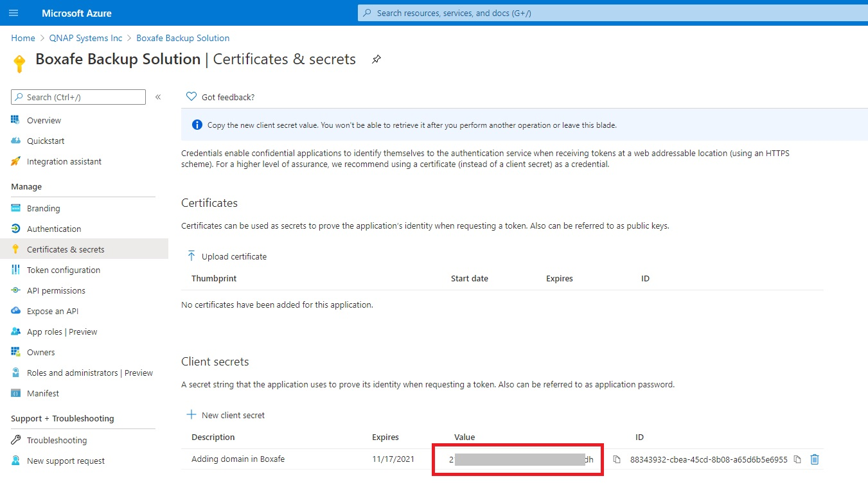
Task: Click the upload arrow icon
Action: click(x=191, y=256)
